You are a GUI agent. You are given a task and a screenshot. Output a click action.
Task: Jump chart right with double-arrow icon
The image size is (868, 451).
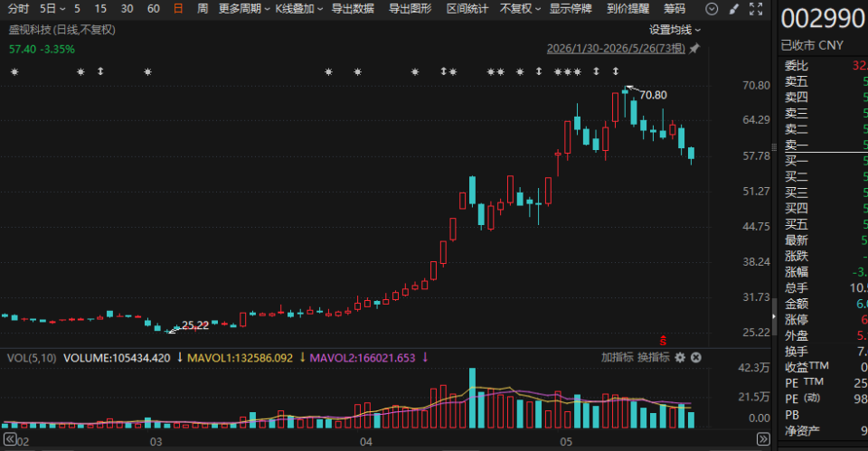[763, 439]
